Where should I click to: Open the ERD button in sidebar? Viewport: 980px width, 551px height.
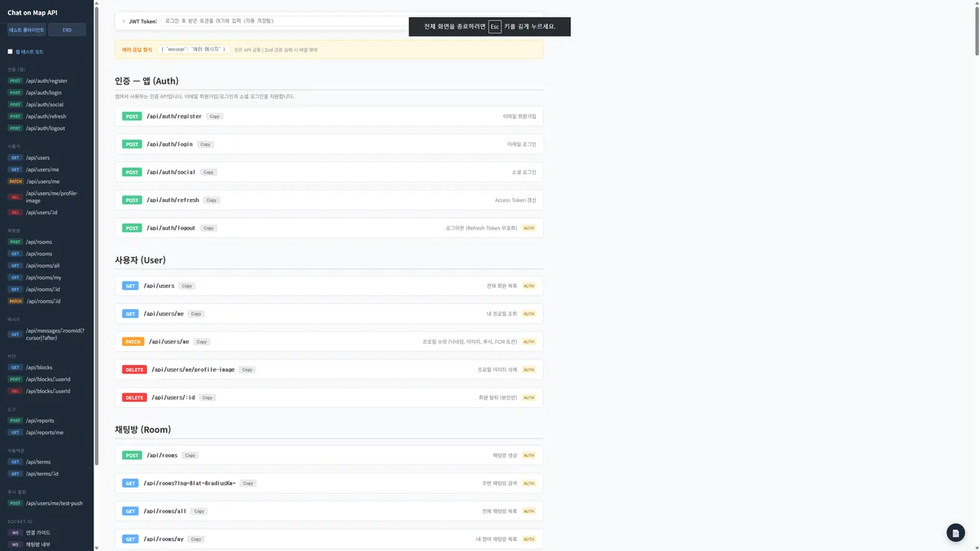67,30
